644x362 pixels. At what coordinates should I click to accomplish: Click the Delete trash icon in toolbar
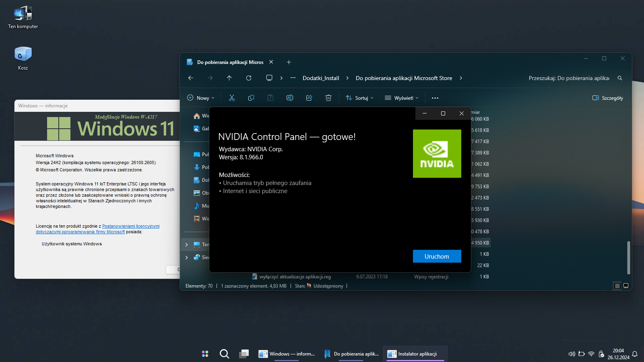328,98
